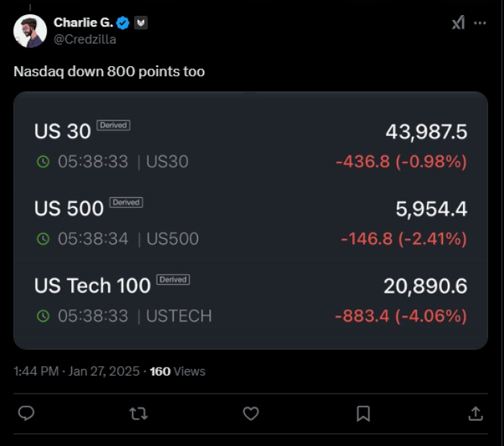Click the blue verified checkmark badge
This screenshot has width=504, height=446.
pyautogui.click(x=122, y=23)
